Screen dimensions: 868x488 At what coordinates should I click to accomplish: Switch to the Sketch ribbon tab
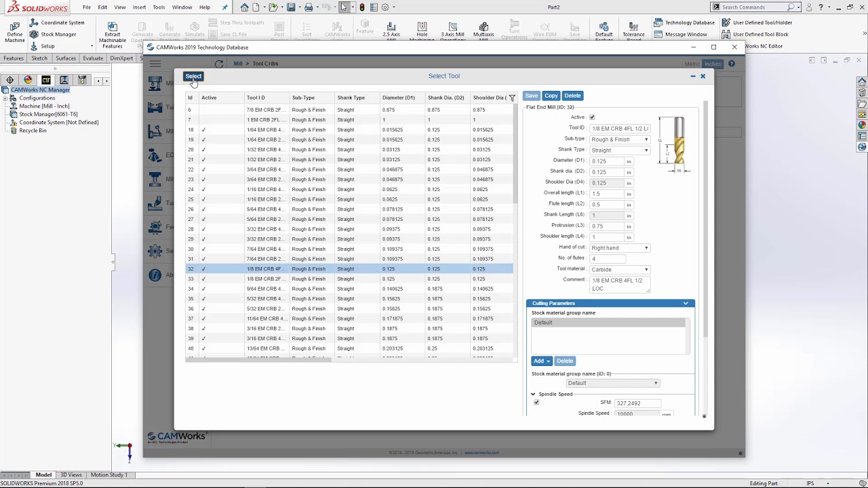click(x=39, y=58)
